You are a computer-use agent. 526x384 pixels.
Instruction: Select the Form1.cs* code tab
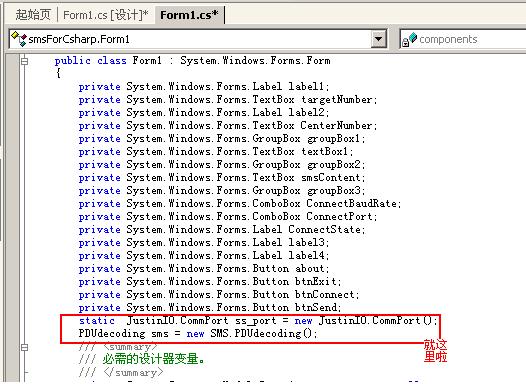(x=189, y=15)
